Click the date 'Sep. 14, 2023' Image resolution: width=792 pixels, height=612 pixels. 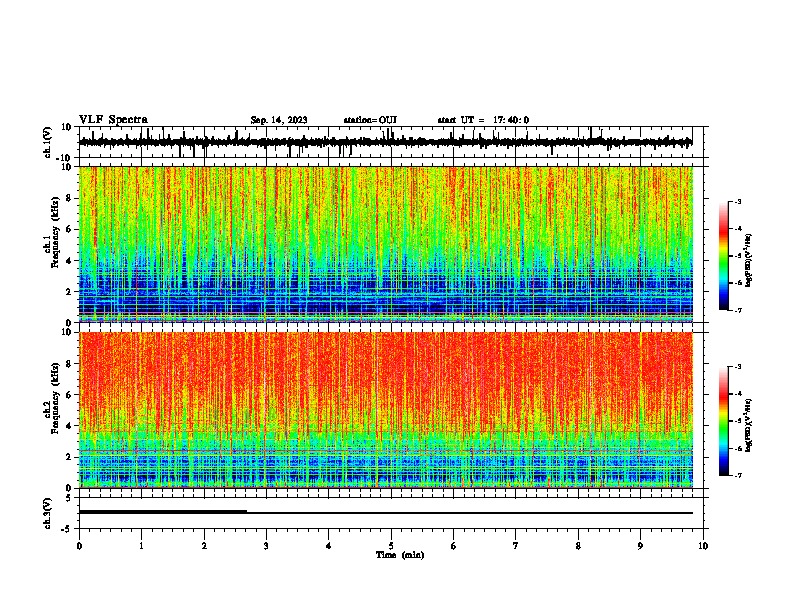click(x=279, y=120)
